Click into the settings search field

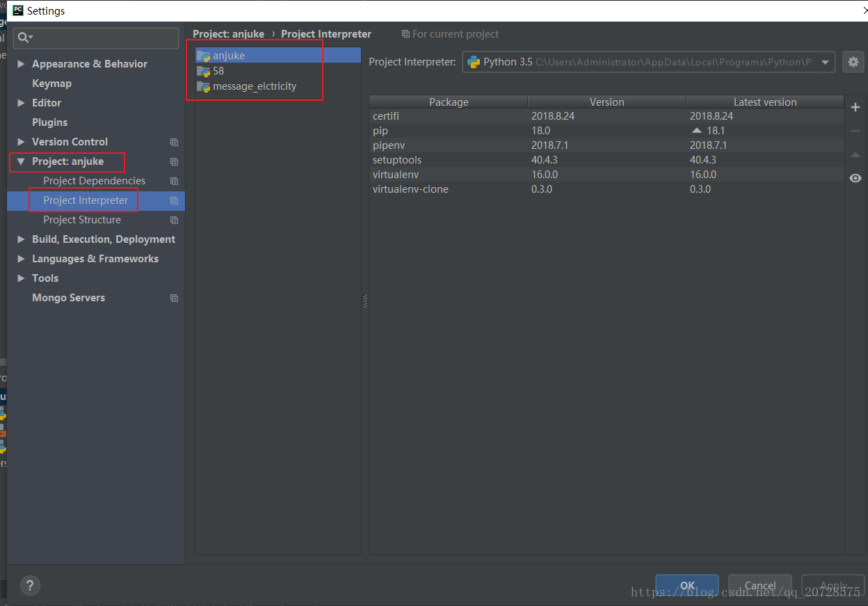point(96,38)
